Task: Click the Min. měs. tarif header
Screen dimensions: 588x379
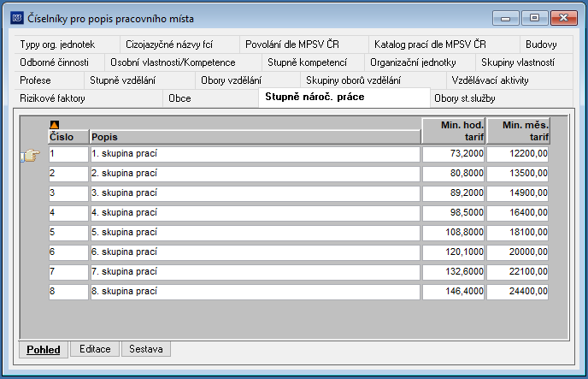Action: click(x=518, y=131)
